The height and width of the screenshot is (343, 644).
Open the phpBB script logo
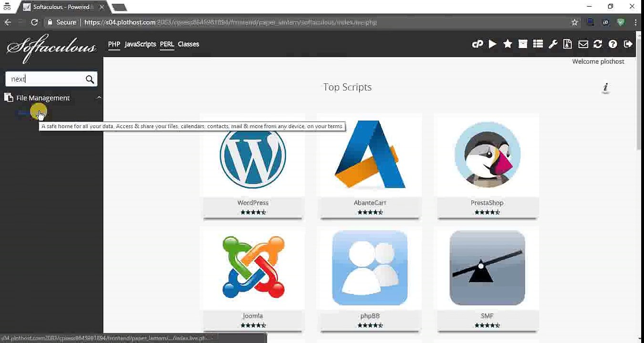[x=370, y=268]
